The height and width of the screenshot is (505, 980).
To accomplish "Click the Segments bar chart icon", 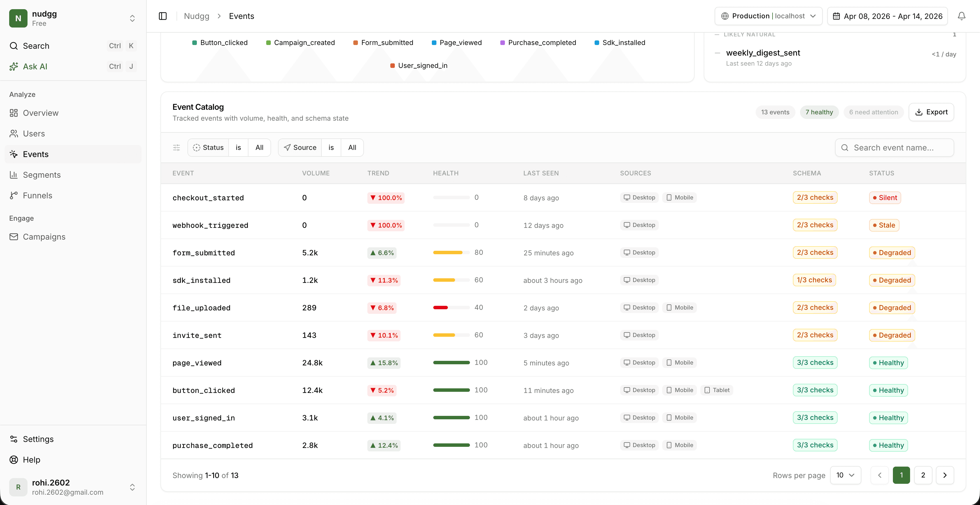I will point(14,175).
